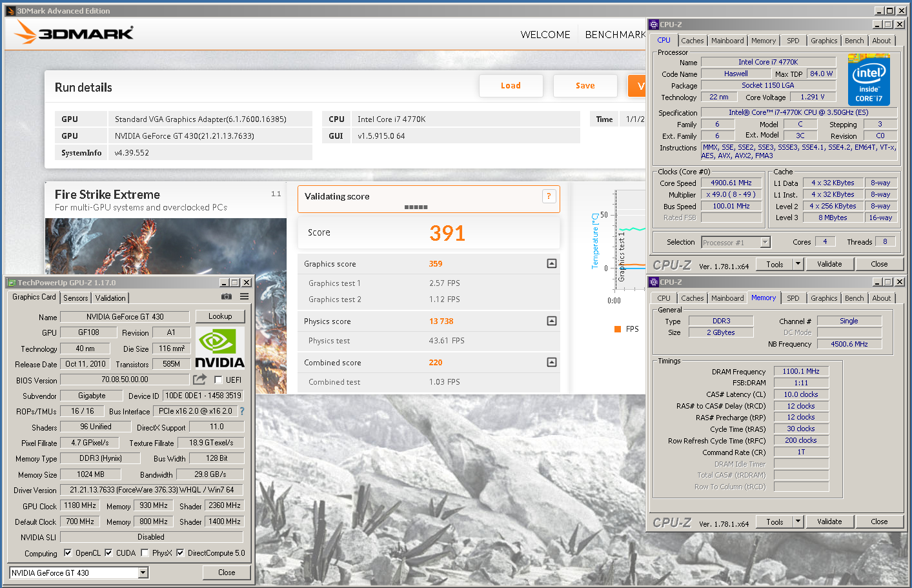912x588 pixels.
Task: Open the WELCOME menu in 3DMark
Action: coord(545,35)
